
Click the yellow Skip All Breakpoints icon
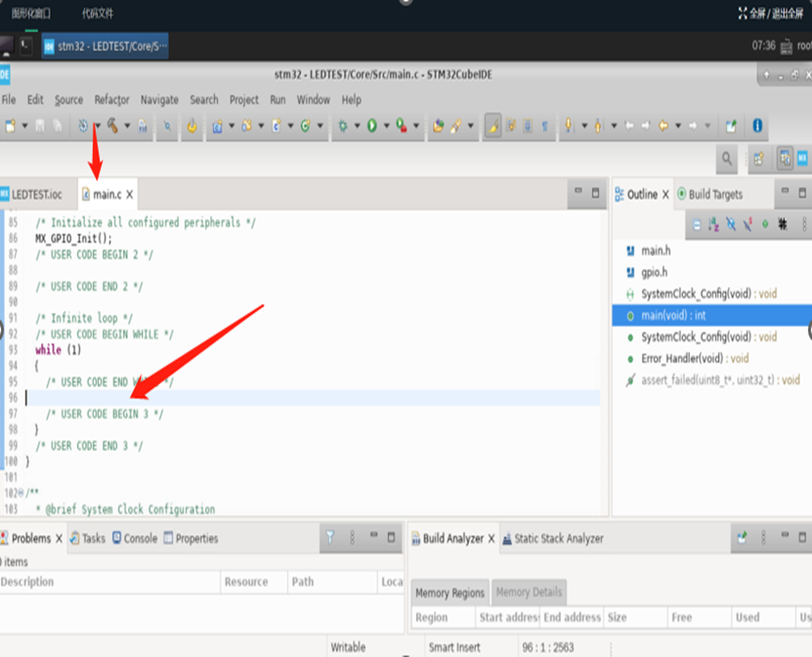coord(192,125)
